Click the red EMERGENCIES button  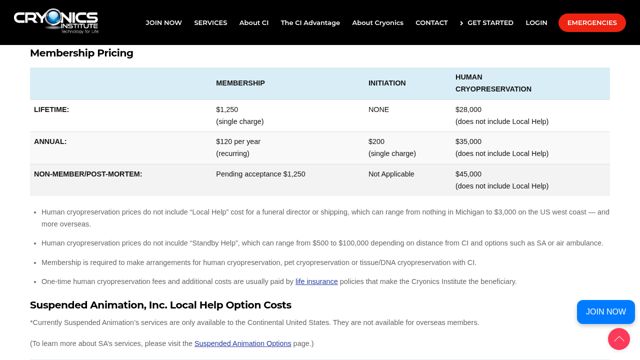pyautogui.click(x=592, y=23)
